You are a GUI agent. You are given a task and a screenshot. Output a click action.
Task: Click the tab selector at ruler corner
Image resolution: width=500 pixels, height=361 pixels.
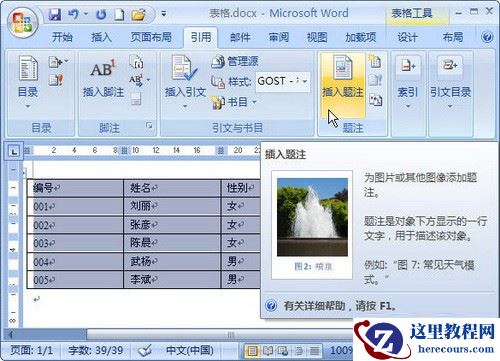click(14, 152)
